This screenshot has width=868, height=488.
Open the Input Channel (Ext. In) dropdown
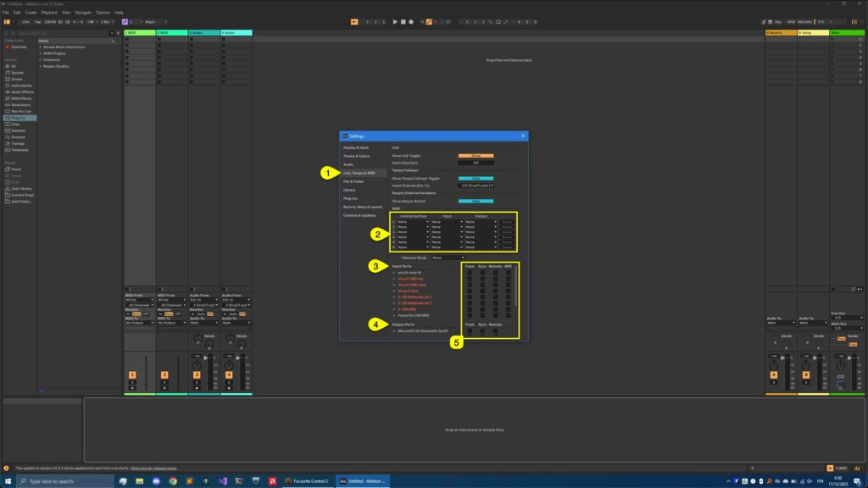click(476, 186)
